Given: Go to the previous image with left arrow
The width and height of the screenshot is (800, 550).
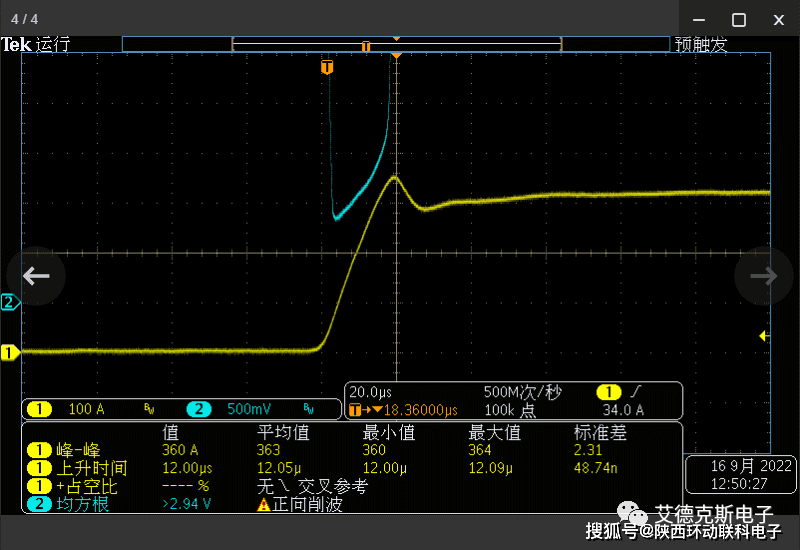Looking at the screenshot, I should click(x=36, y=276).
